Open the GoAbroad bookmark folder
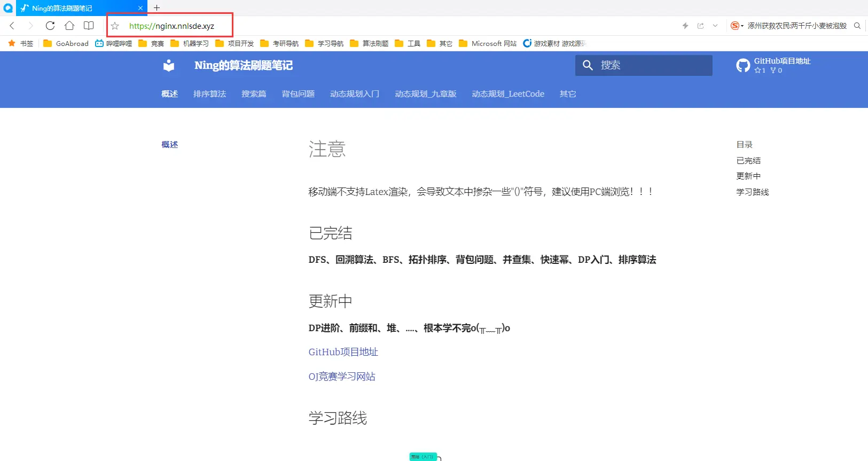 point(66,43)
